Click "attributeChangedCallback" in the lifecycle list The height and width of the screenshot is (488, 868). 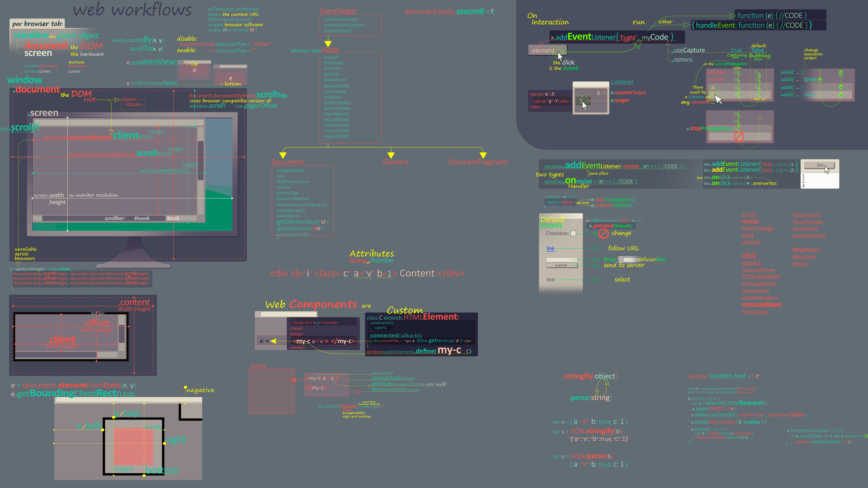click(x=396, y=384)
